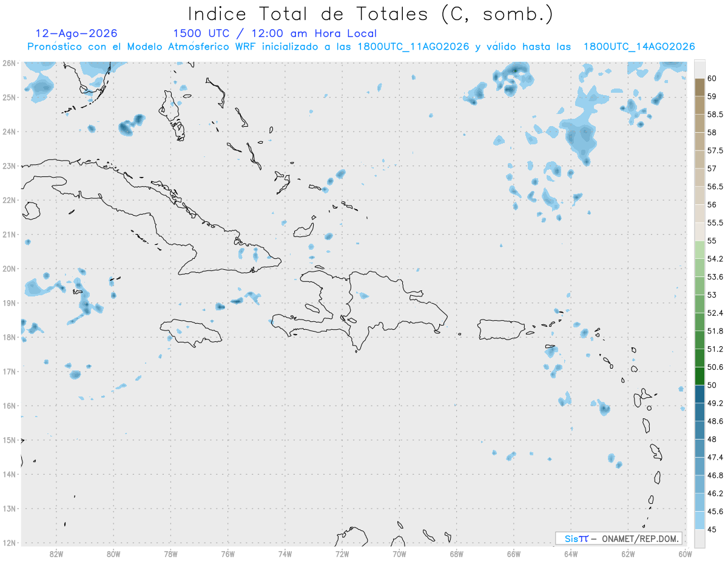Pick the dark green legend band above 50

[699, 376]
